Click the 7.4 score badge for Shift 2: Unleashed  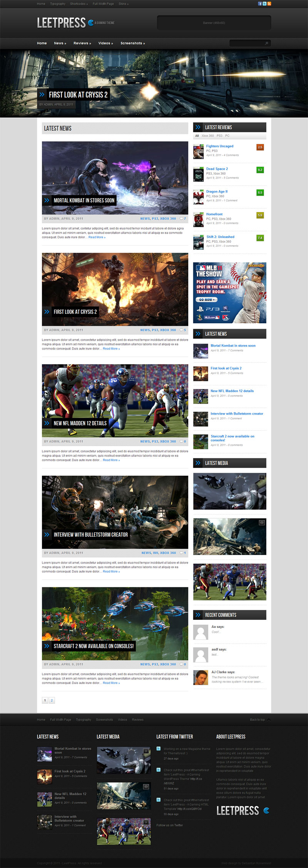(x=260, y=238)
